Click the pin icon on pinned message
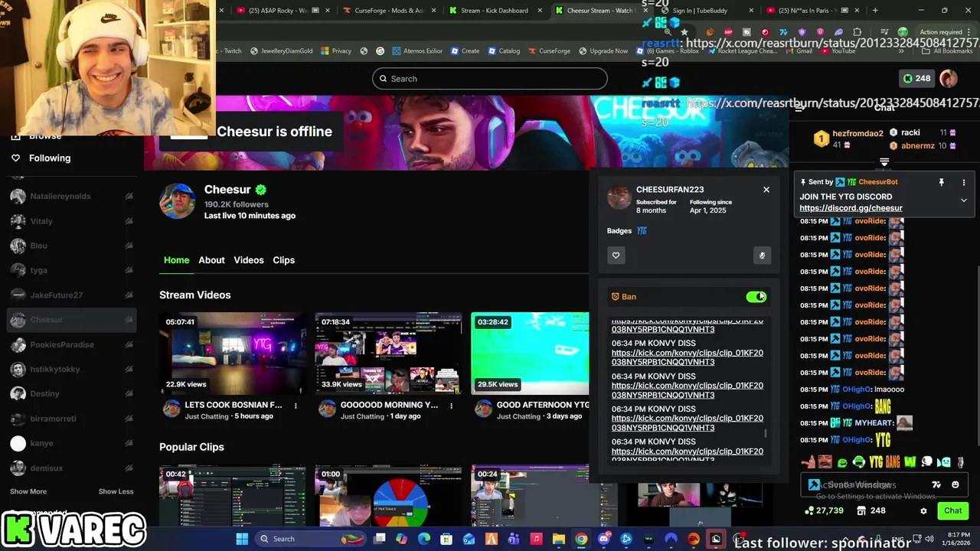The image size is (980, 551). [941, 182]
